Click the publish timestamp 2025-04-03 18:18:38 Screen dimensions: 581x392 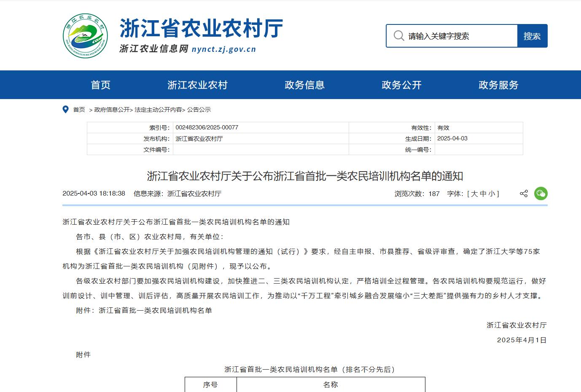(94, 193)
